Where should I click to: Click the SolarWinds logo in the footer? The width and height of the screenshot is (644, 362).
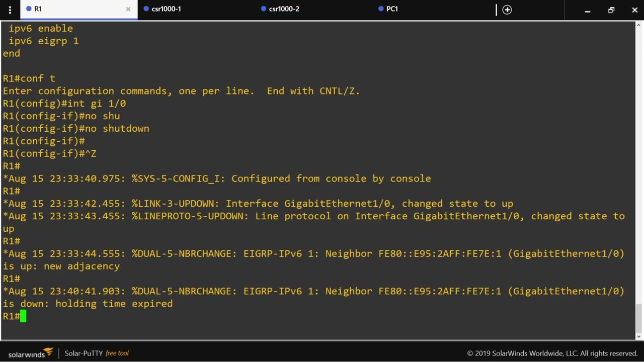pyautogui.click(x=31, y=353)
